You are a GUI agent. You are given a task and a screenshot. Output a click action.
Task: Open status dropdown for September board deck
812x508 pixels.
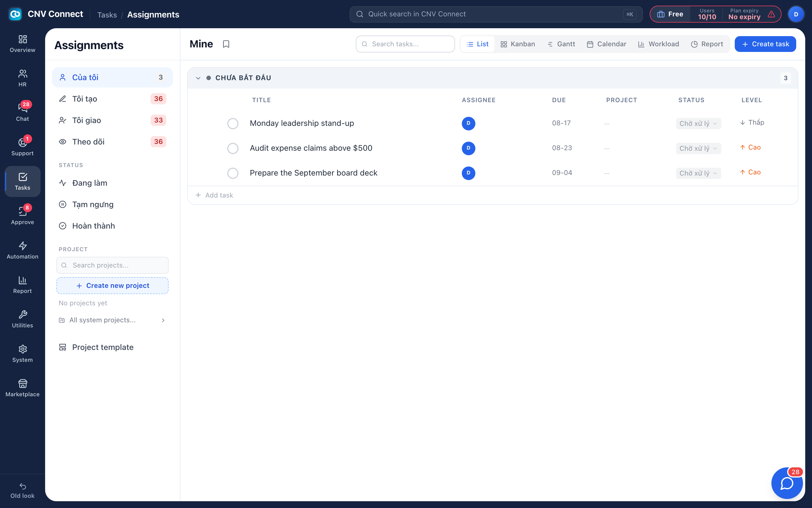[698, 173]
